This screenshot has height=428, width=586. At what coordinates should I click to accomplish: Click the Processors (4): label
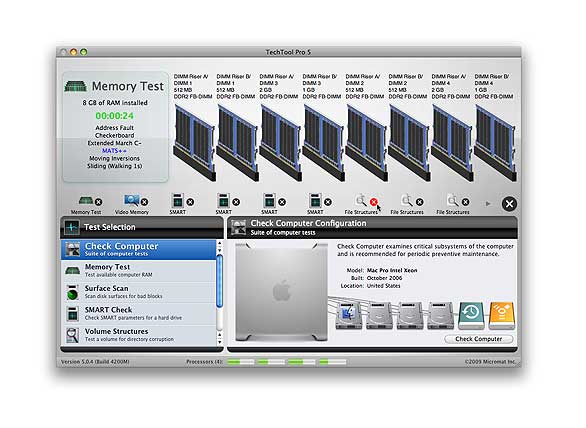[204, 361]
